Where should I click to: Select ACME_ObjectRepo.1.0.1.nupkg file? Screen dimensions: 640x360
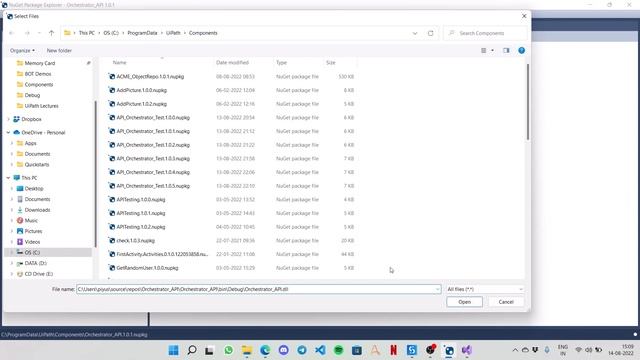150,77
